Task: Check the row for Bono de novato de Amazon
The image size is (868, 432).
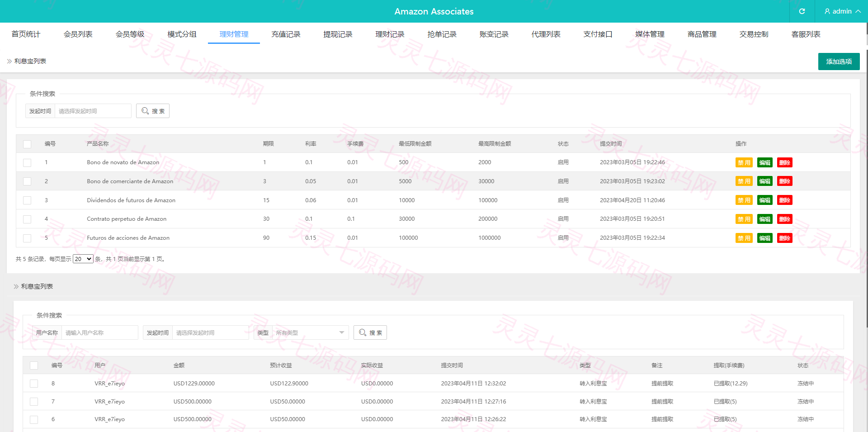Action: [x=27, y=162]
